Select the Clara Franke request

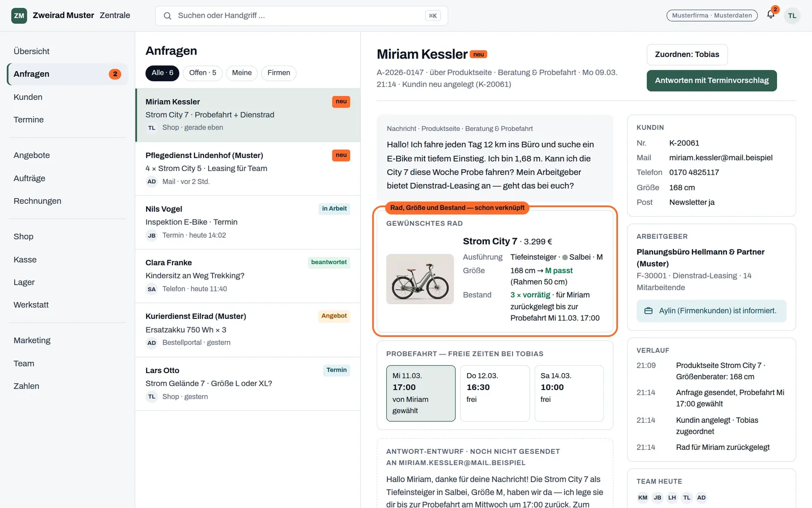point(248,276)
